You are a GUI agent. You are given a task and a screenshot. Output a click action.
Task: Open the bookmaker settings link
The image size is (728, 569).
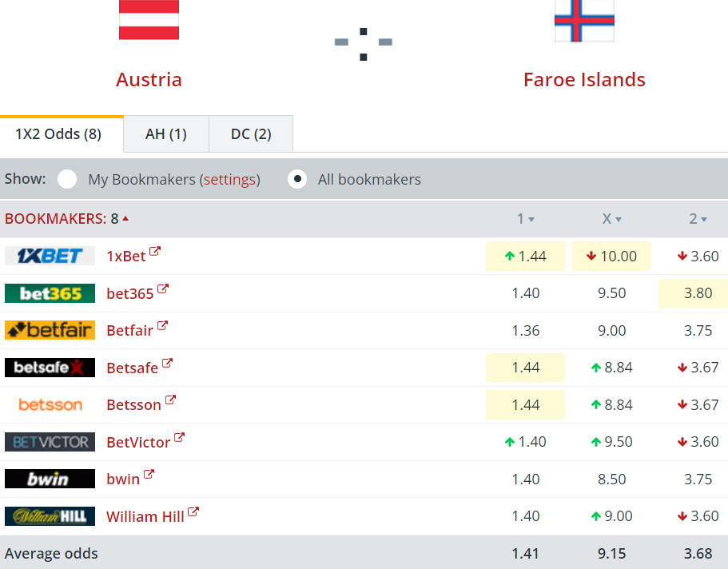230,180
